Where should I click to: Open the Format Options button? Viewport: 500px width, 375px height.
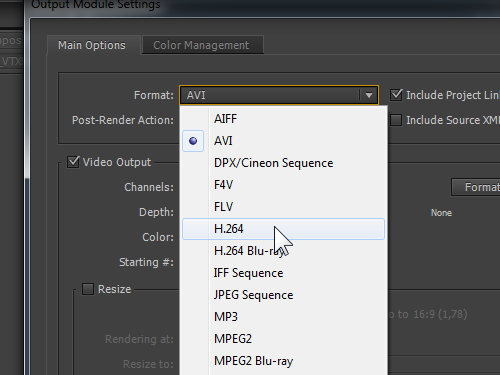pyautogui.click(x=476, y=187)
